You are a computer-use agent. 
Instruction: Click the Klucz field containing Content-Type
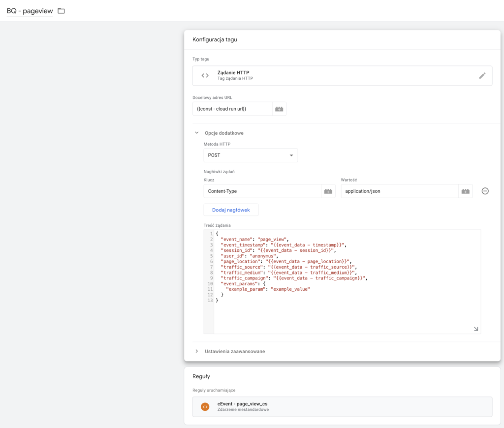(262, 191)
